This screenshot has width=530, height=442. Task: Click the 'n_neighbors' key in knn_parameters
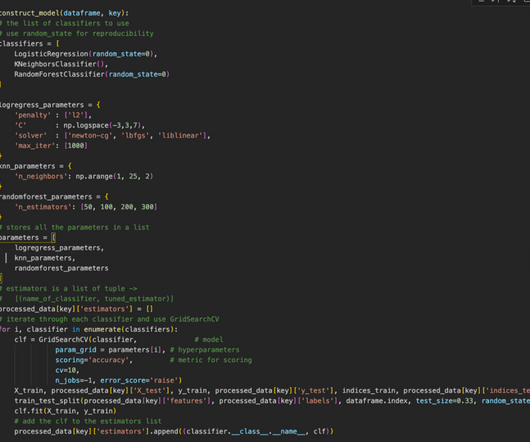41,176
